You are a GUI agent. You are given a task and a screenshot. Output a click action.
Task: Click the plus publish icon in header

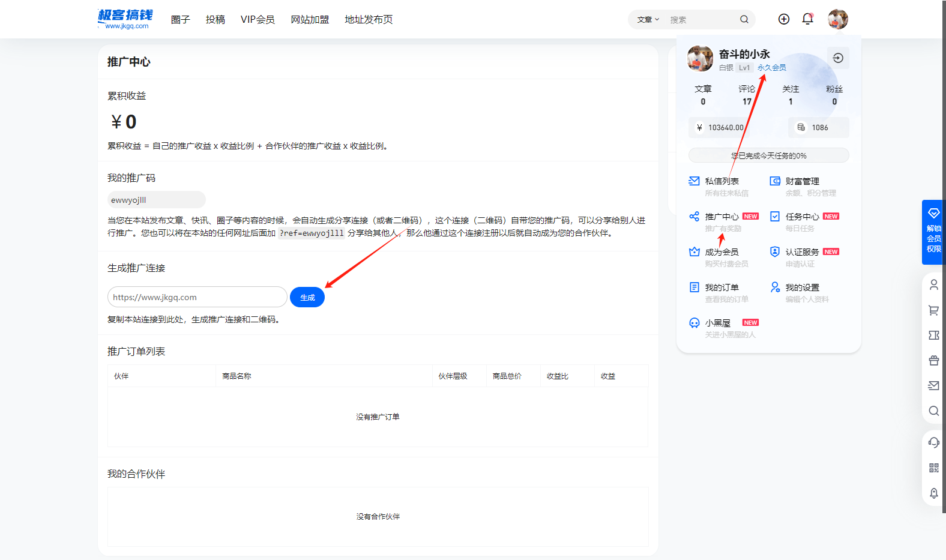[x=784, y=19]
